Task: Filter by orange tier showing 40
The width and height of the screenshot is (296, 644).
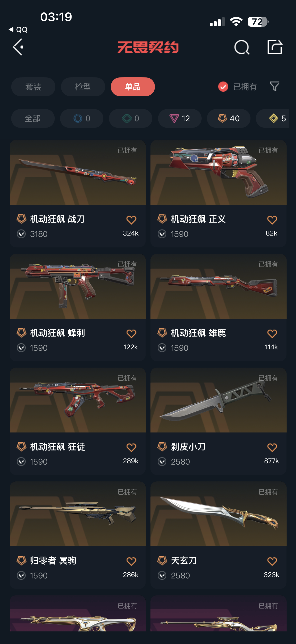Action: coord(229,118)
